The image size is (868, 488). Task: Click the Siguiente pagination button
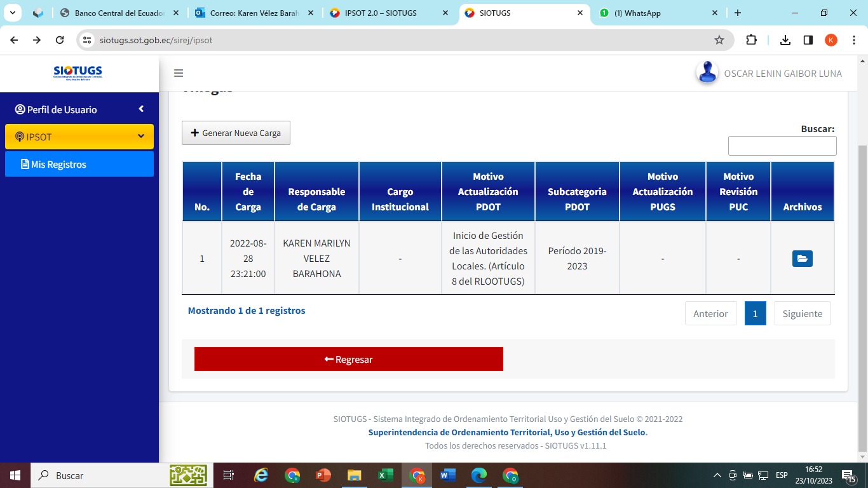pos(802,313)
